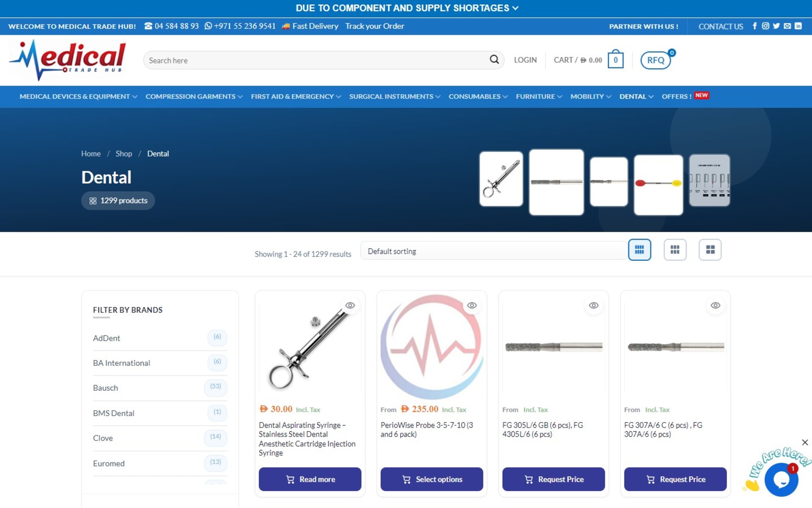Screen dimensions: 812x508
Task: Open the Instagram social icon
Action: click(765, 26)
